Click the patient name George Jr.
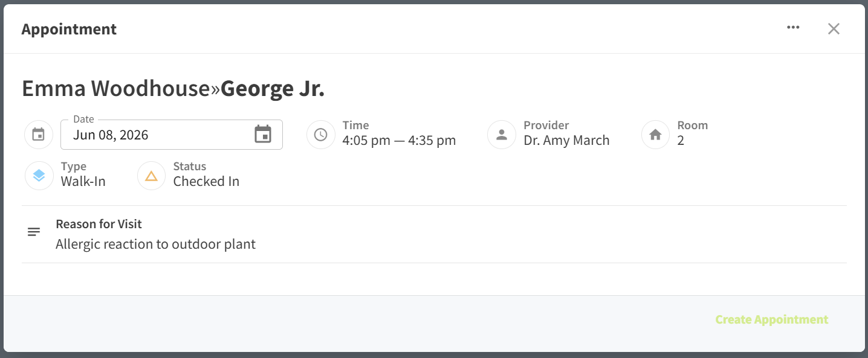 point(273,88)
